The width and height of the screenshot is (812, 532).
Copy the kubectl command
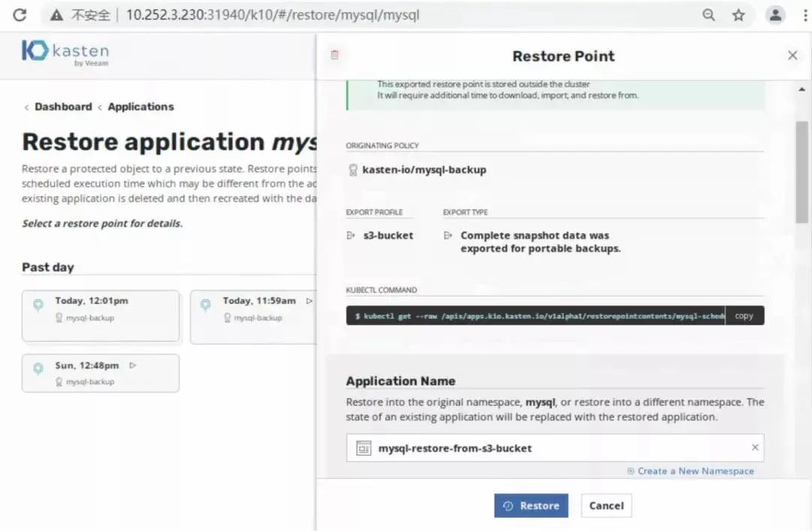click(x=744, y=316)
